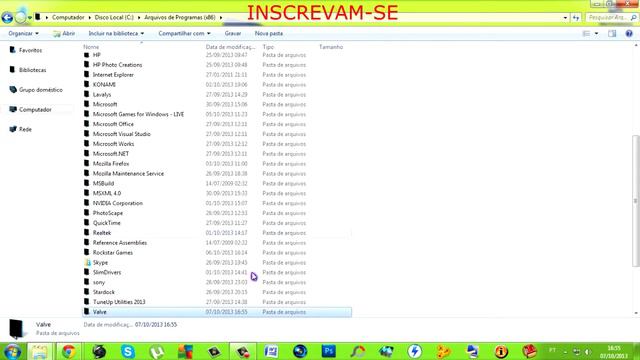Click the SlimDrivers folder icon
Viewport: 640px width, 360px height.
coord(87,272)
